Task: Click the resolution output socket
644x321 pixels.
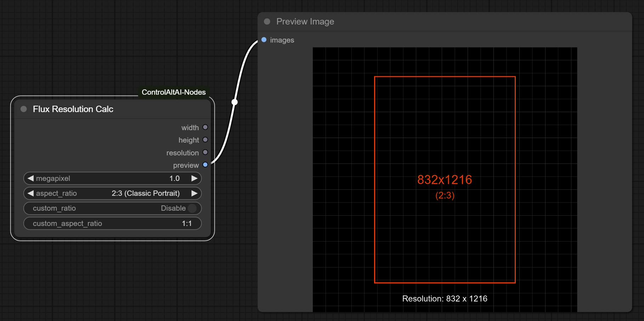Action: coord(205,153)
